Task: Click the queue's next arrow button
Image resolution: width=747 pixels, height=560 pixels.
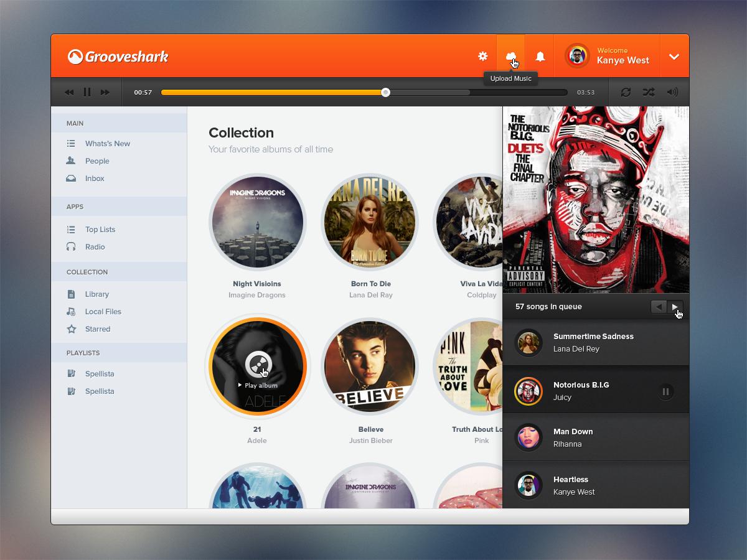Action: 675,307
